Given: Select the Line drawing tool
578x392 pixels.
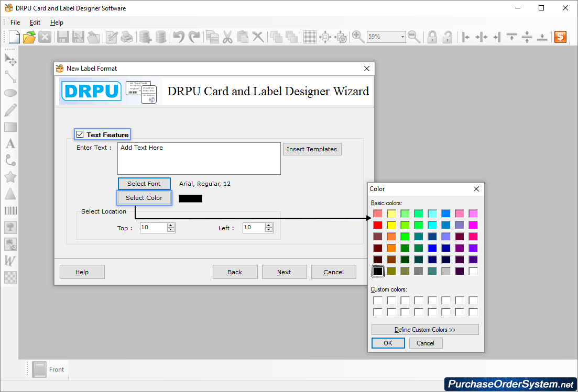Looking at the screenshot, I should (10, 76).
